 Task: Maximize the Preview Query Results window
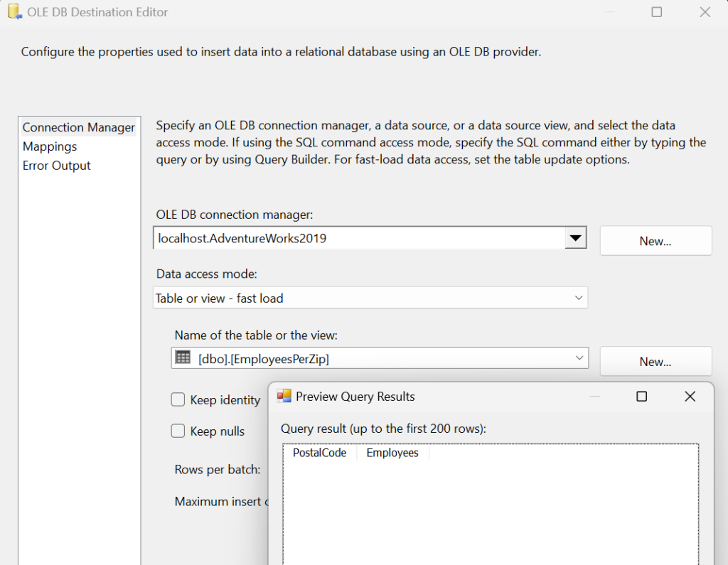pyautogui.click(x=641, y=397)
